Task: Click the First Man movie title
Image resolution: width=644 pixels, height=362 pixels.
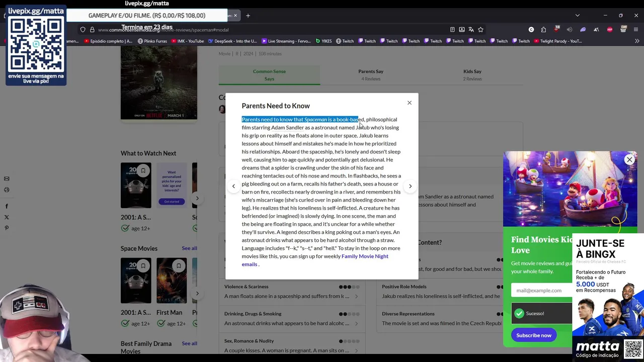Action: click(169, 313)
